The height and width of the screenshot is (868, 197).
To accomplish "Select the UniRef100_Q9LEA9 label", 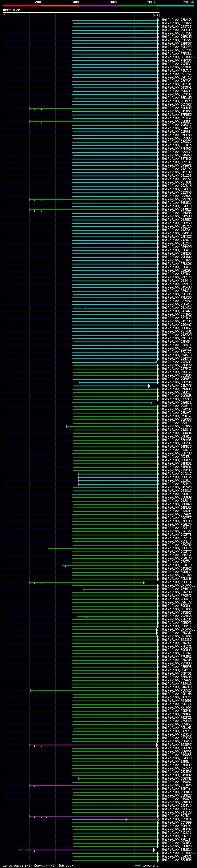I will pyautogui.click(x=177, y=30).
